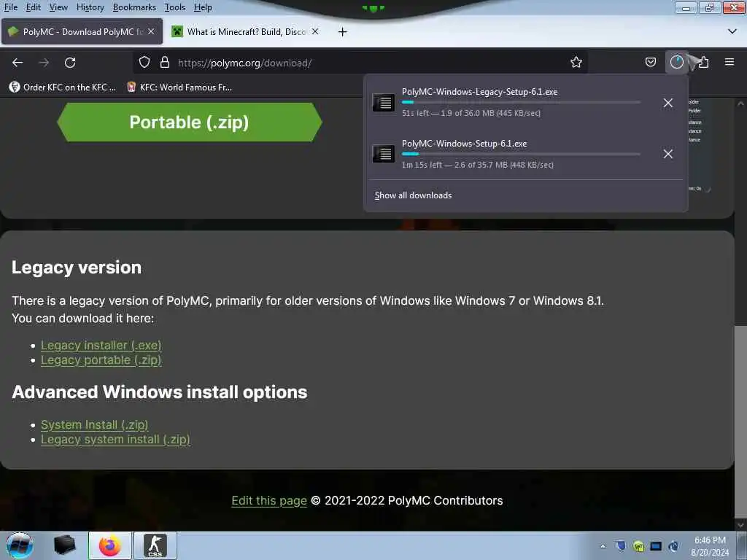Open the tracking protection shield icon
The height and width of the screenshot is (560, 747).
tap(144, 63)
